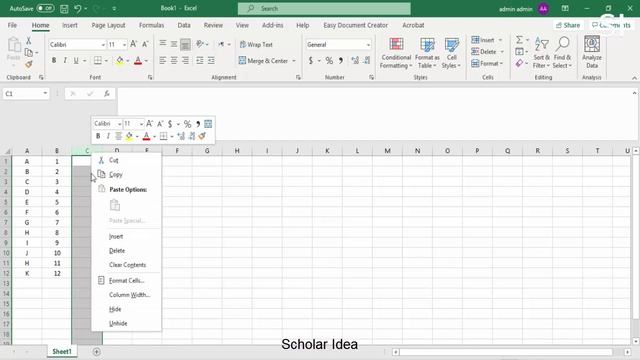The width and height of the screenshot is (640, 360).
Task: Click the Orientation text rotate icon
Action: 200,44
